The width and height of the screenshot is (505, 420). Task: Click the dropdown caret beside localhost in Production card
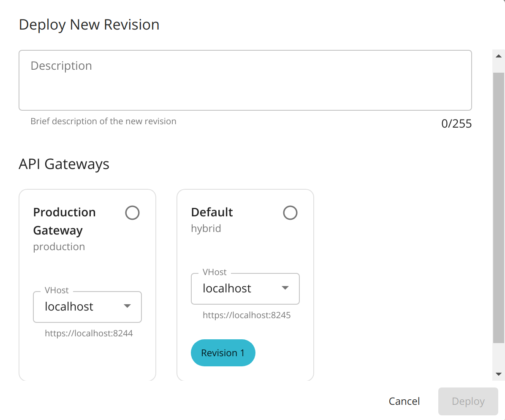[128, 307]
